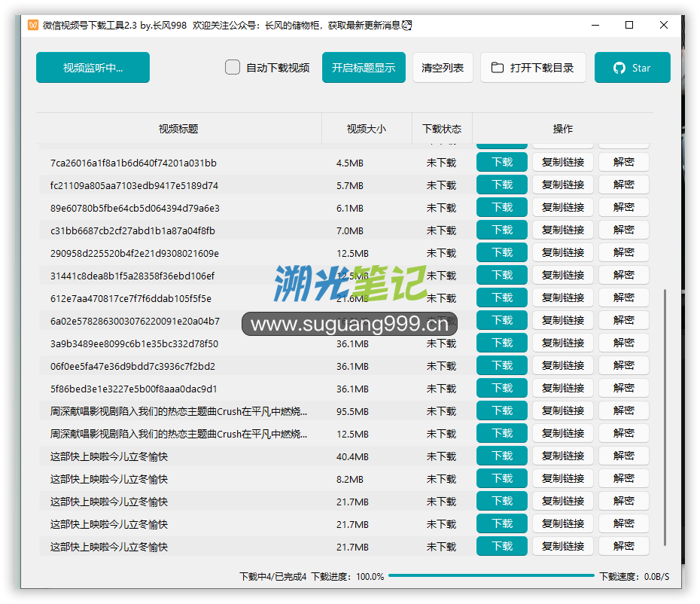Click 解密 in the 31441c8dea8b row
700x604 pixels.
624,275
